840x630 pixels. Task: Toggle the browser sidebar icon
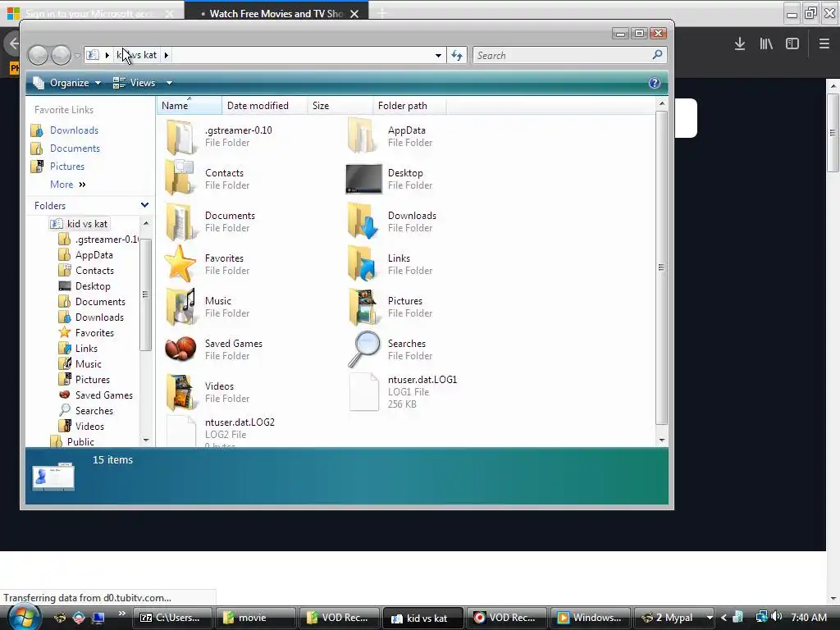click(792, 44)
